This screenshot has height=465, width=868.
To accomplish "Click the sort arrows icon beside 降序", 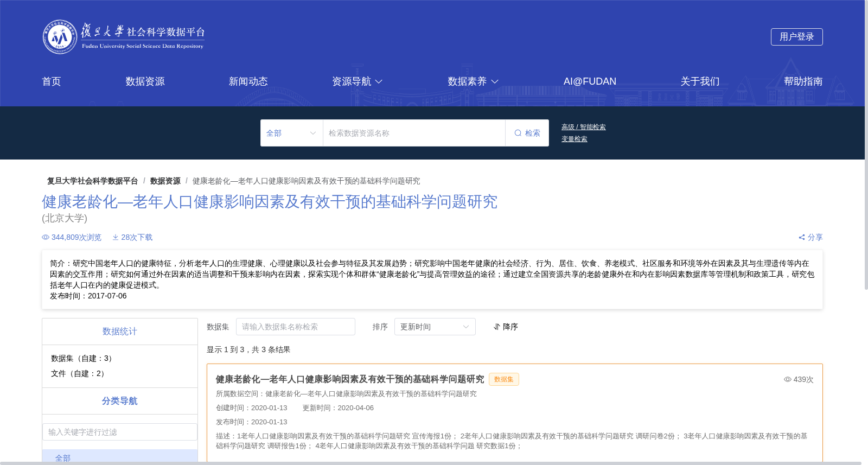I will point(496,327).
